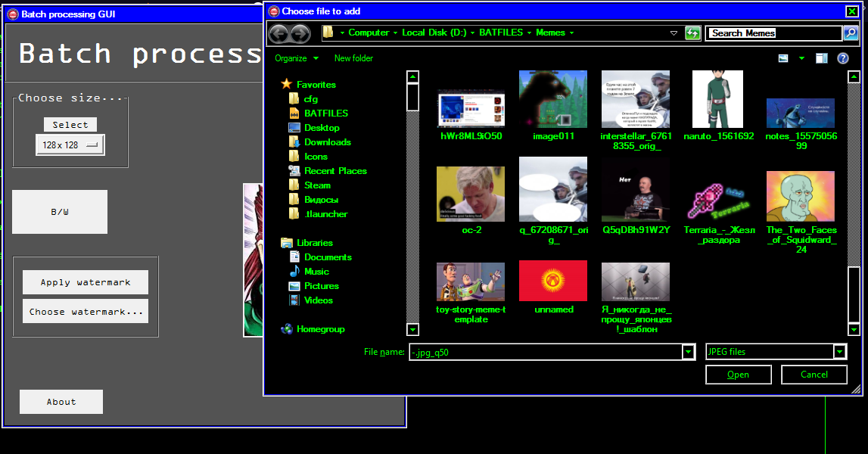Select Favorites in navigation pane
The height and width of the screenshot is (454, 868).
316,85
